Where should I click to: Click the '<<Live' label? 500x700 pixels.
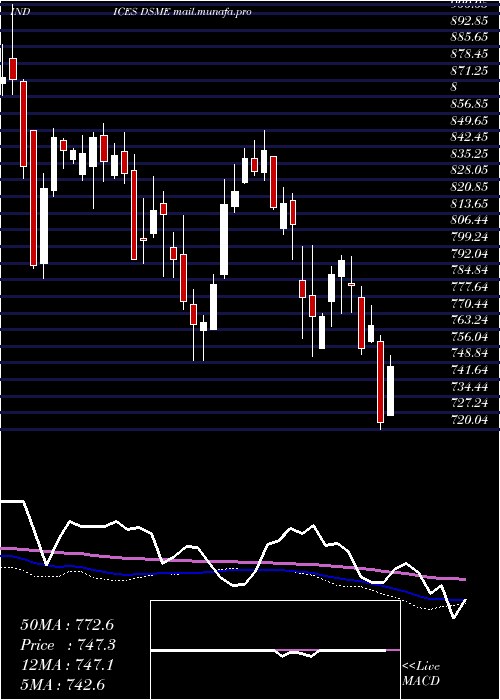coord(421,667)
